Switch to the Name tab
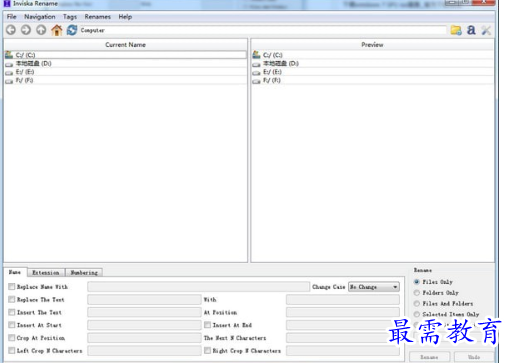Image resolution: width=510 pixels, height=363 pixels. [15, 272]
